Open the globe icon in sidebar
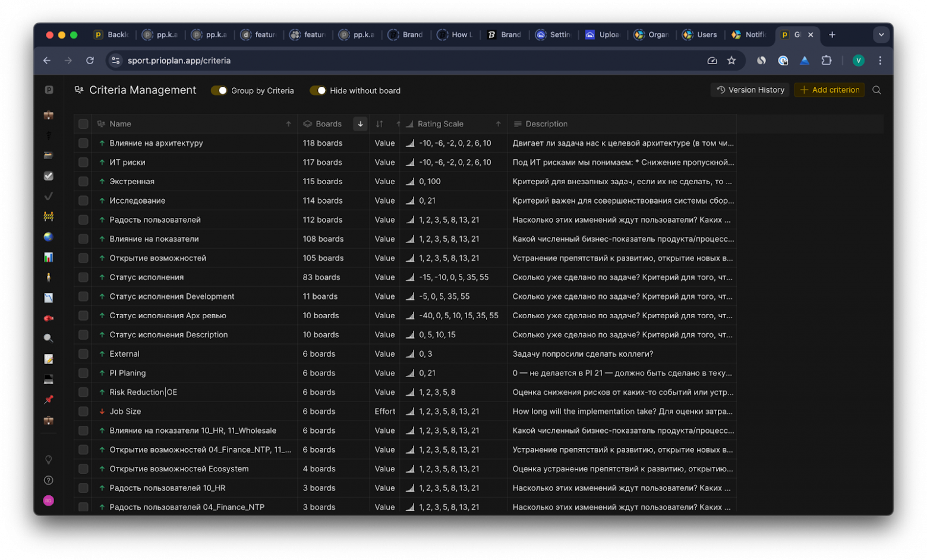Viewport: 927px width, 560px height. (49, 237)
